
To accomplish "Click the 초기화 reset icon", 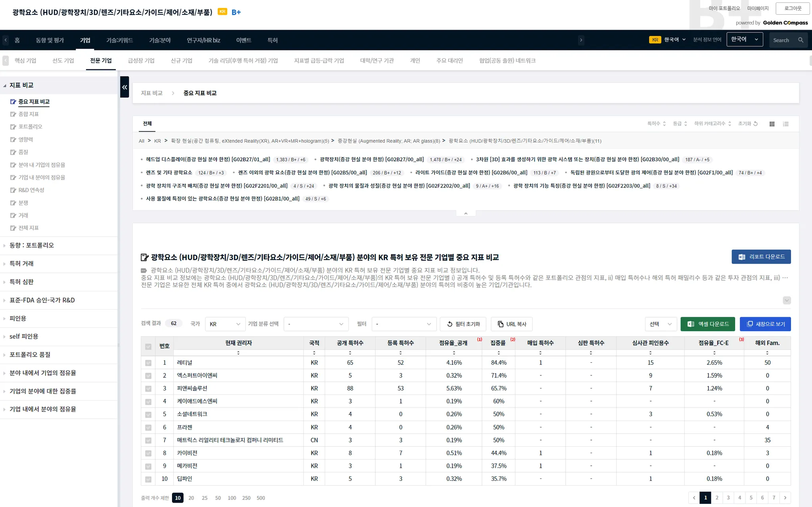I will (x=755, y=124).
